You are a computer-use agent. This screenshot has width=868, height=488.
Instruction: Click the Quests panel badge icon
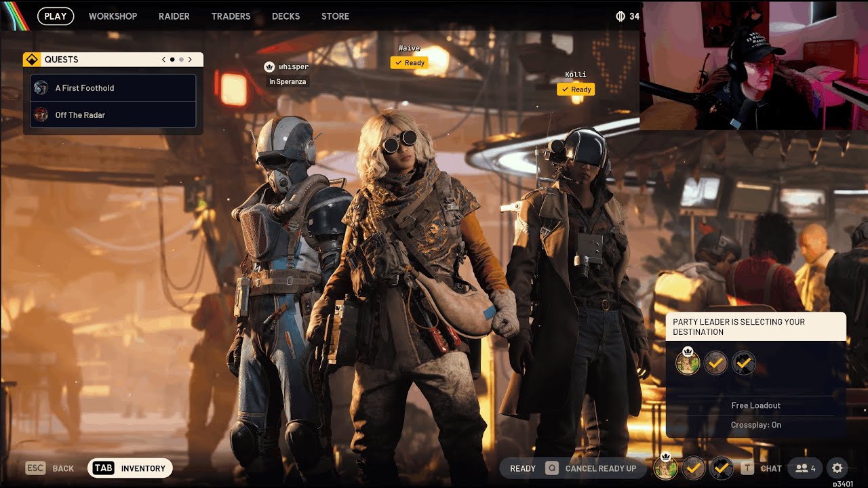pyautogui.click(x=32, y=60)
